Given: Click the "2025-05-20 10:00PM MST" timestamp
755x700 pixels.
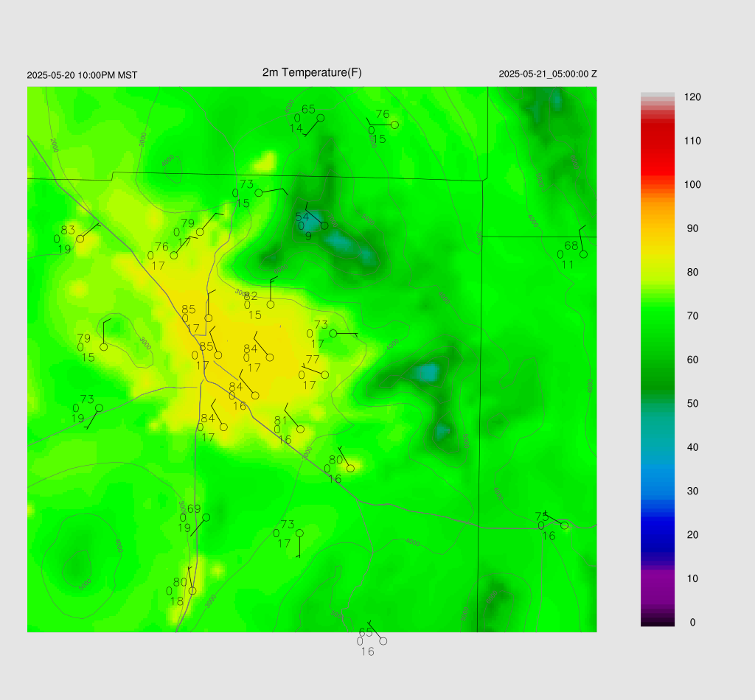Looking at the screenshot, I should point(82,76).
